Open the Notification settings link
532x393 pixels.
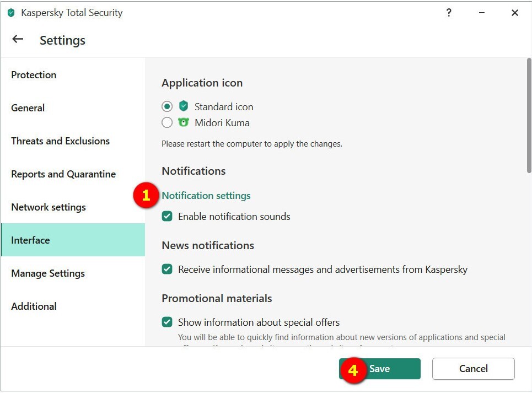pos(206,196)
